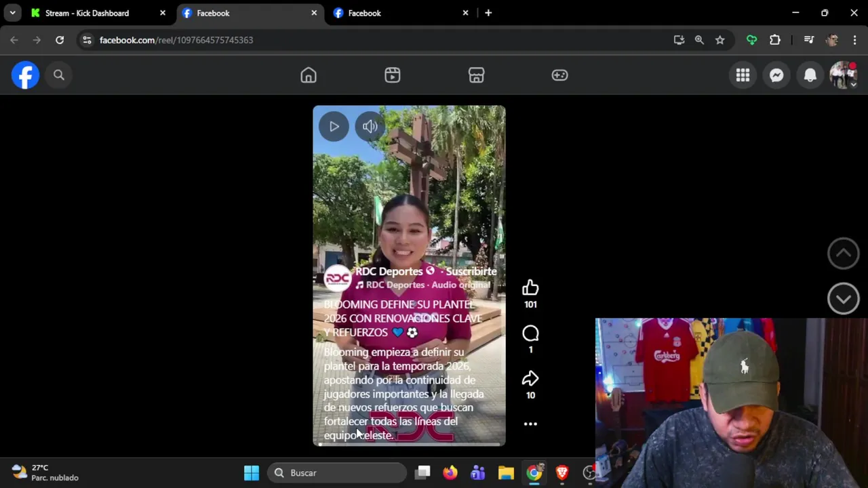Mute the reel audio speaker button
868x488 pixels.
[x=370, y=127]
